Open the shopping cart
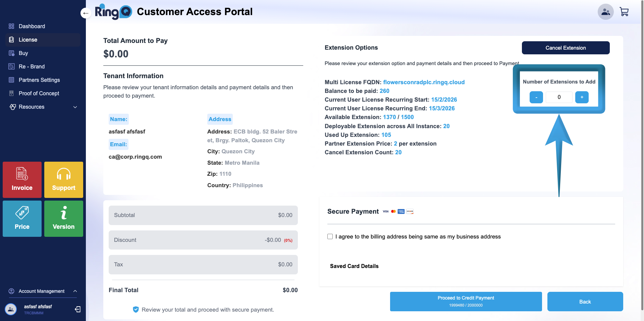This screenshot has width=644, height=321. [624, 11]
